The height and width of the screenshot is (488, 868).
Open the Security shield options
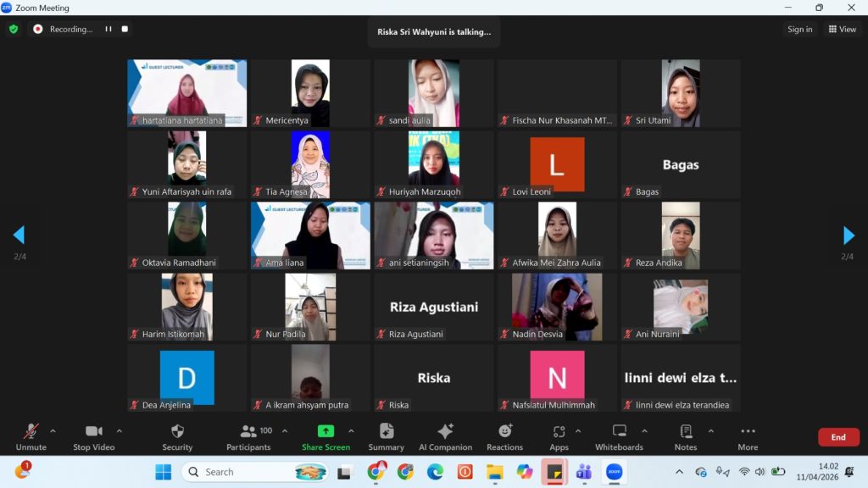point(177,437)
